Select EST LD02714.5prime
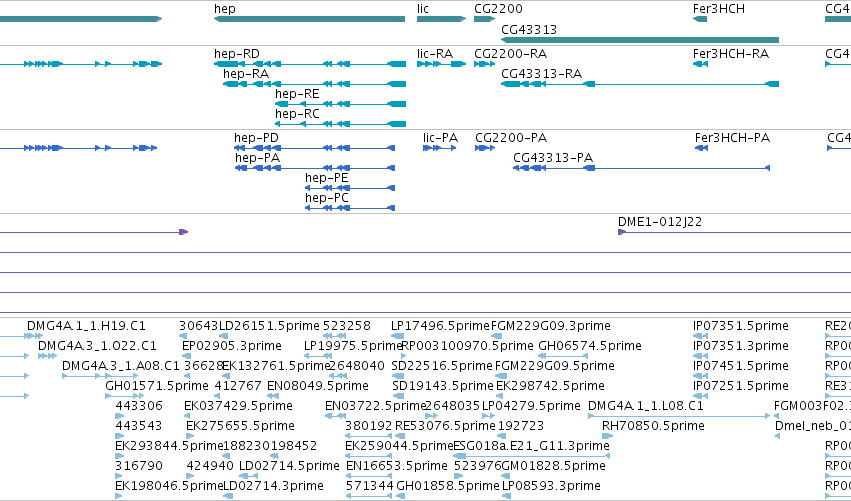Image resolution: width=851 pixels, height=501 pixels. [x=248, y=477]
